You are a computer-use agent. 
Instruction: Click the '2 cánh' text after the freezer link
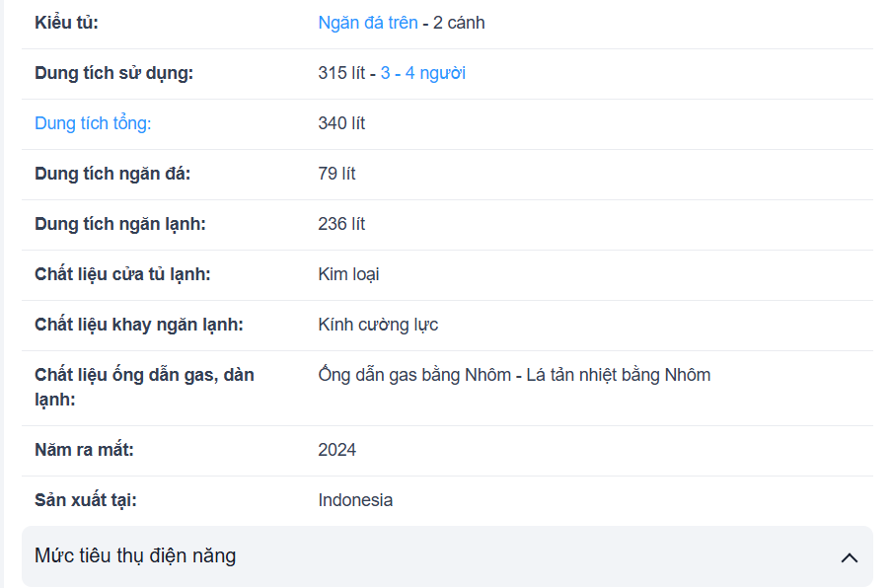[459, 23]
